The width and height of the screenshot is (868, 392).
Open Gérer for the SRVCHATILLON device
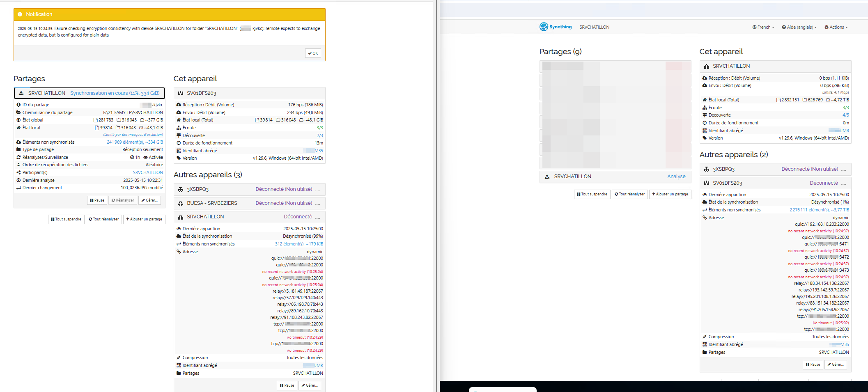pyautogui.click(x=310, y=385)
